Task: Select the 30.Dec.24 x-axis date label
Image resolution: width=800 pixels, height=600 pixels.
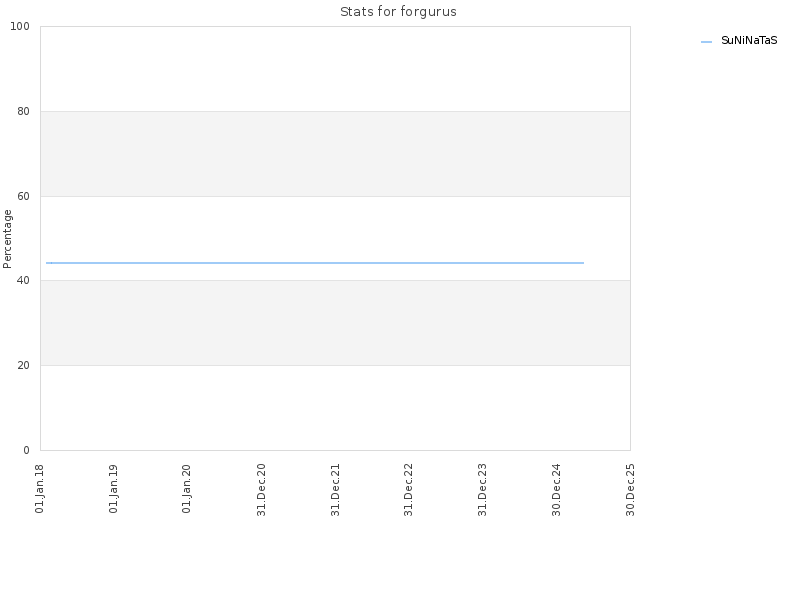Action: click(557, 490)
